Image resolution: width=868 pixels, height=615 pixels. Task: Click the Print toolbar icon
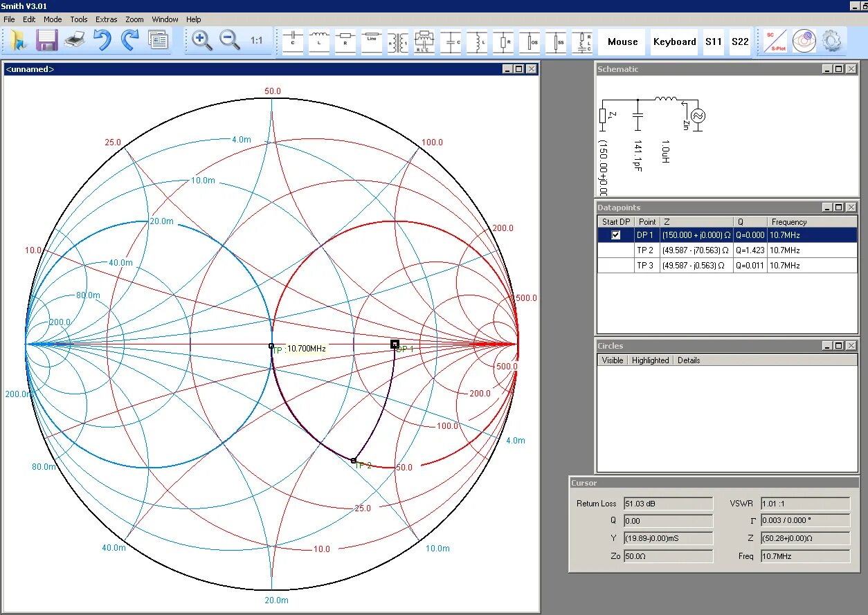pyautogui.click(x=75, y=41)
